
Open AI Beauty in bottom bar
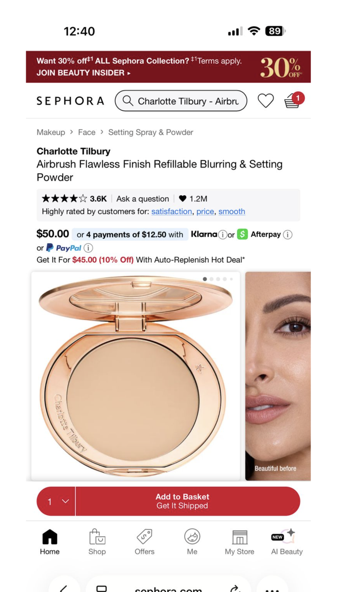(x=287, y=542)
